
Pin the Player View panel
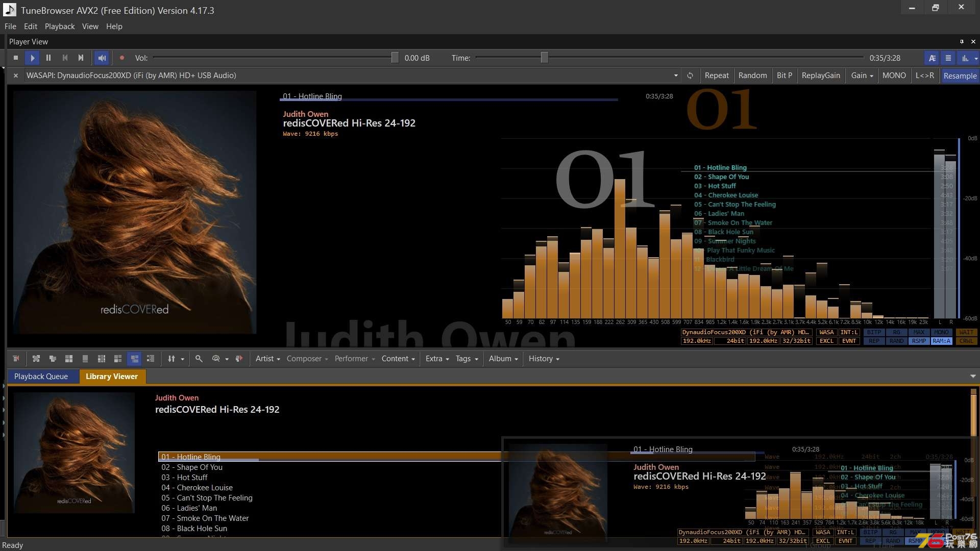coord(962,42)
